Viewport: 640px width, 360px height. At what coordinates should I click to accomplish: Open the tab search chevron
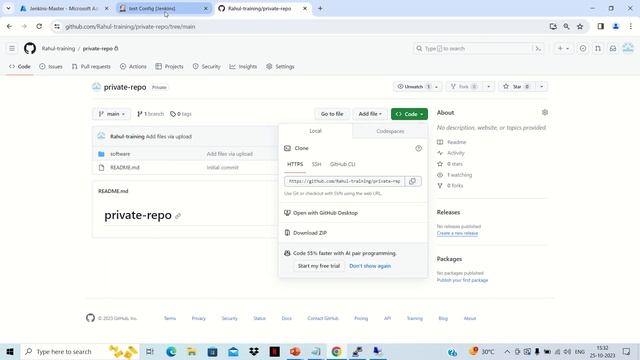(8, 8)
